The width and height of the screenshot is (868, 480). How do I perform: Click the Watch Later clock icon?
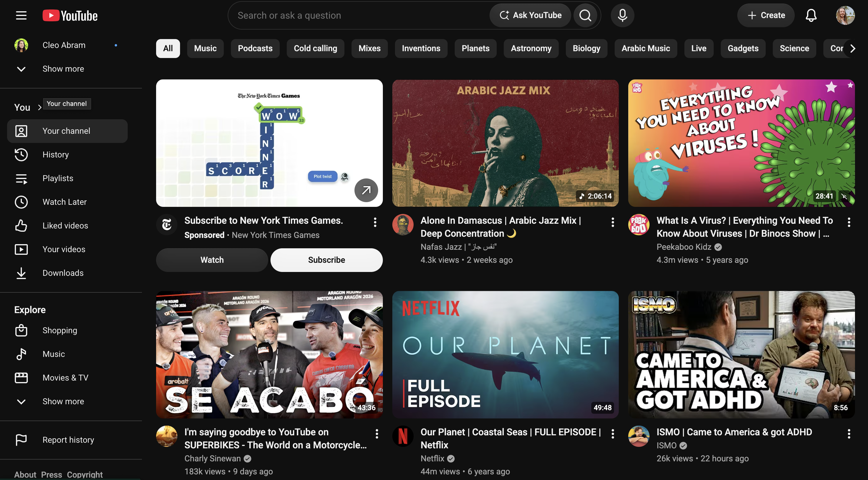tap(21, 202)
